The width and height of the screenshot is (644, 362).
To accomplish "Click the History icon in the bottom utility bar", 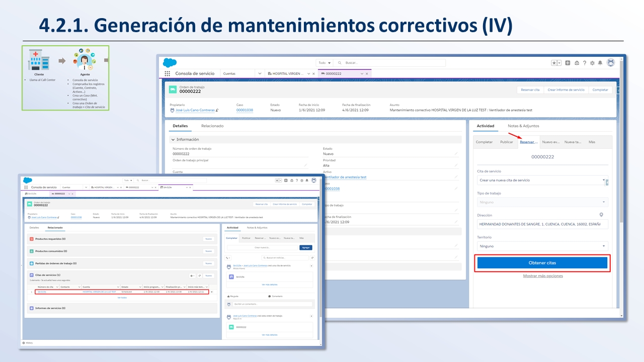I will (24, 343).
